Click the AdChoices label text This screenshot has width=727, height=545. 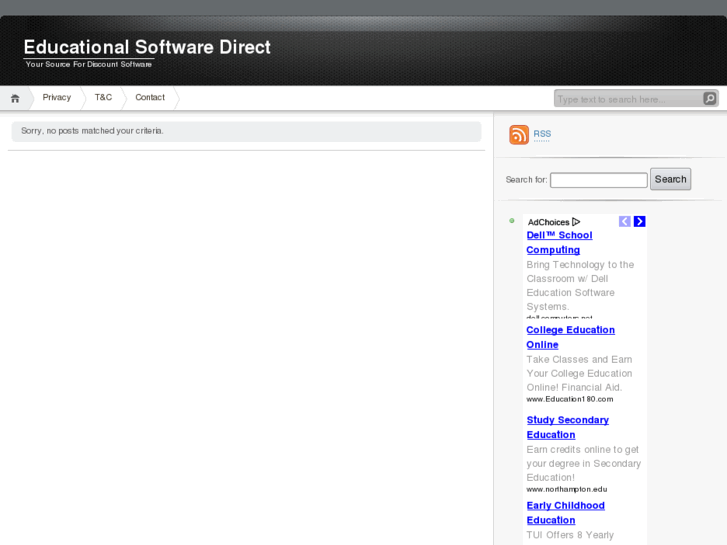coord(548,222)
